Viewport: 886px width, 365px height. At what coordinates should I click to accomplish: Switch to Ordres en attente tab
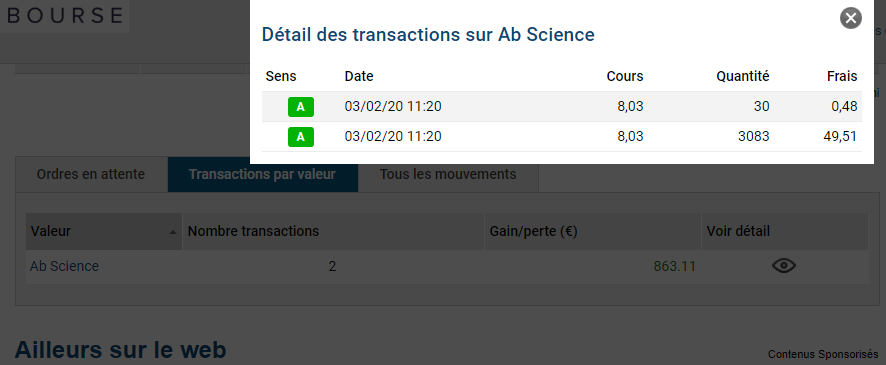pyautogui.click(x=91, y=174)
